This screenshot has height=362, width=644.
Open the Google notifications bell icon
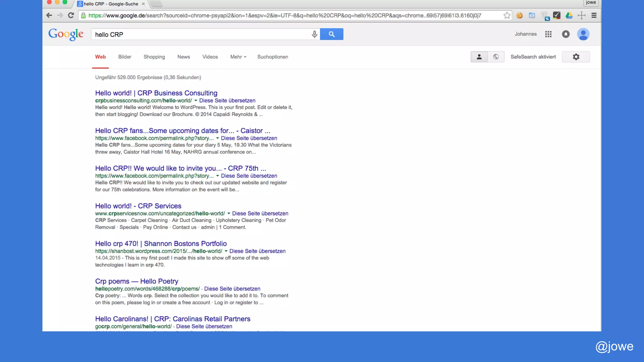565,34
